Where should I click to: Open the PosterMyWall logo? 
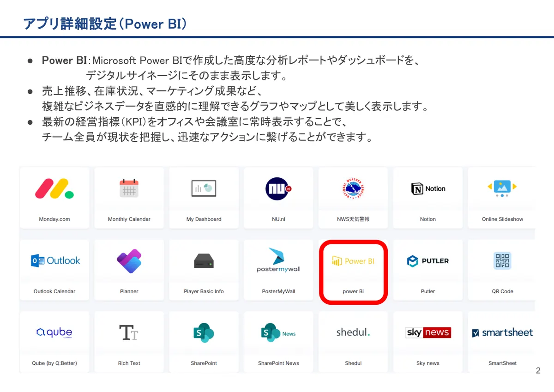[x=278, y=260]
